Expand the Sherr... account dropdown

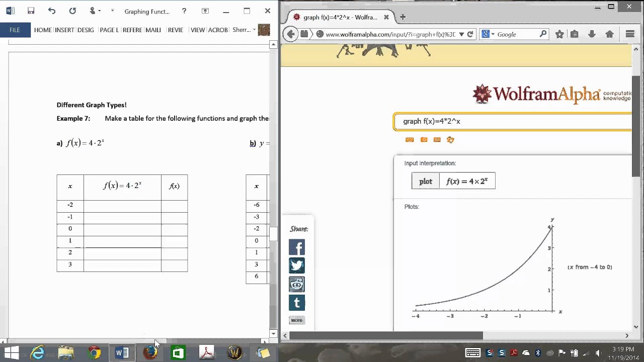point(244,30)
